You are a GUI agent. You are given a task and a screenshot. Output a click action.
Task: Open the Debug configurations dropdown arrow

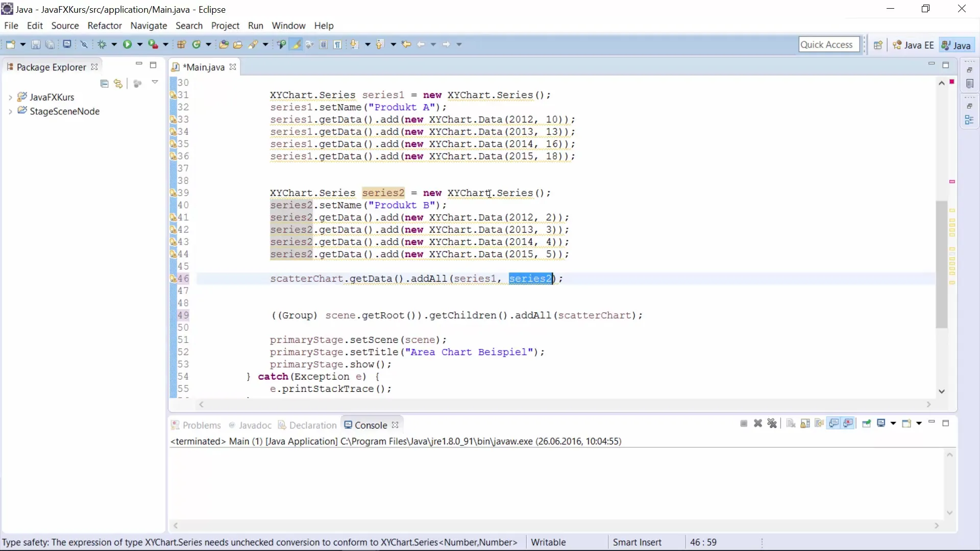114,44
